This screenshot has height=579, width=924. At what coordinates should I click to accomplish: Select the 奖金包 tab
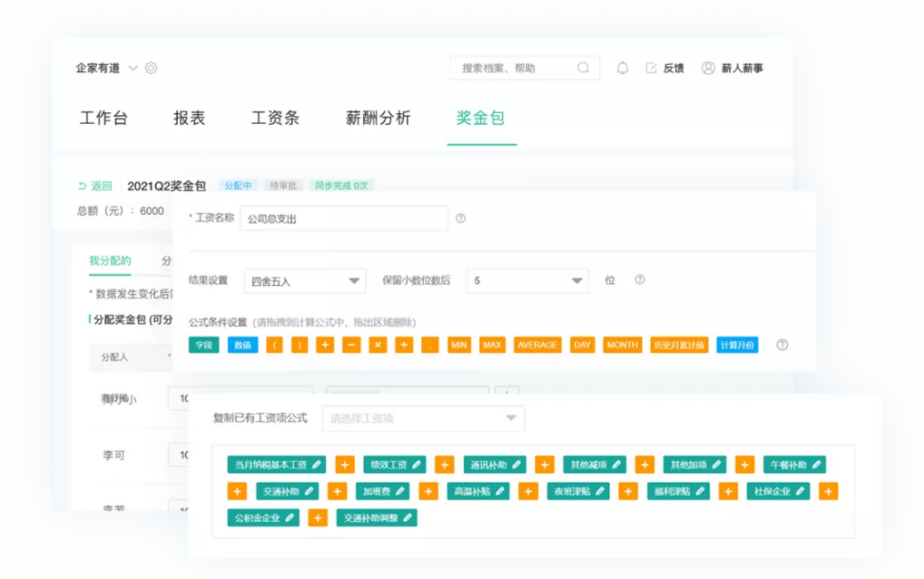click(x=480, y=118)
